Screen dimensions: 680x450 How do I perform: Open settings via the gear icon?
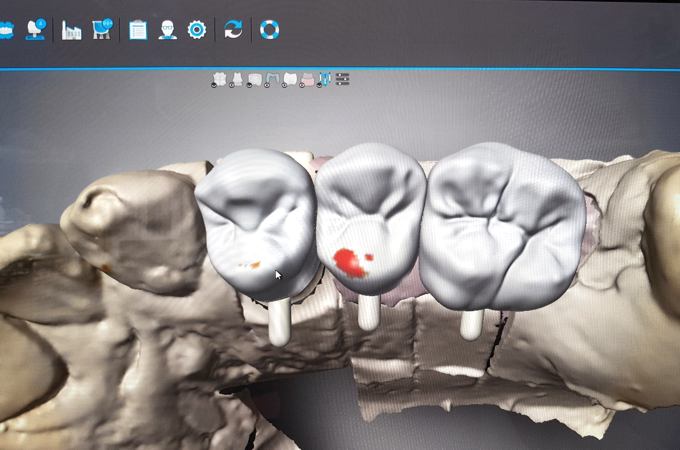(x=197, y=30)
